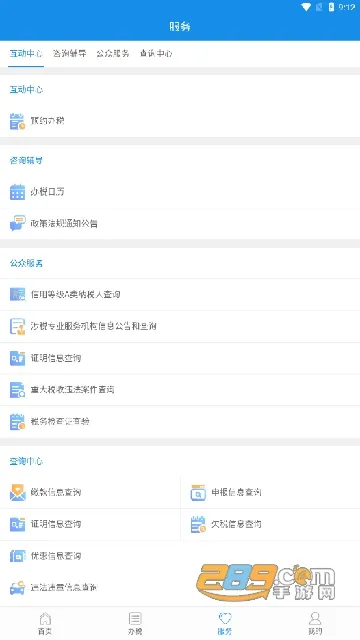Tap the battery icon in status bar
Viewport: 360px width, 640px height.
[x=331, y=7]
